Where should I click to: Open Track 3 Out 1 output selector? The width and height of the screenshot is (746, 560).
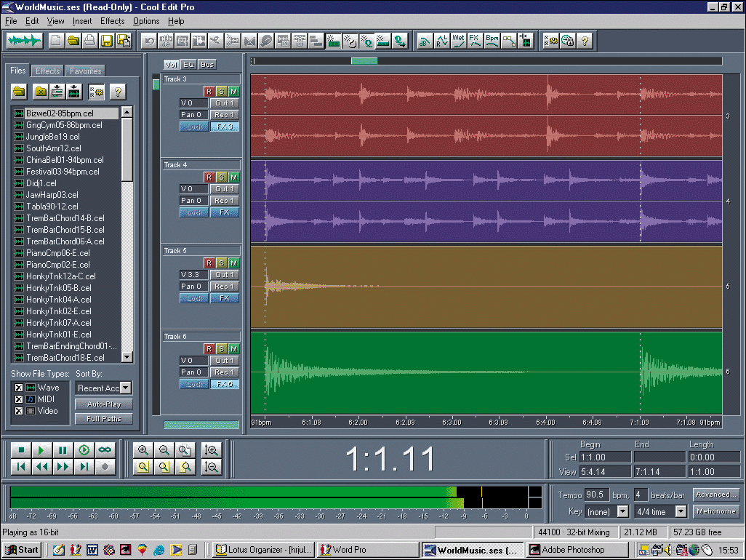point(224,103)
